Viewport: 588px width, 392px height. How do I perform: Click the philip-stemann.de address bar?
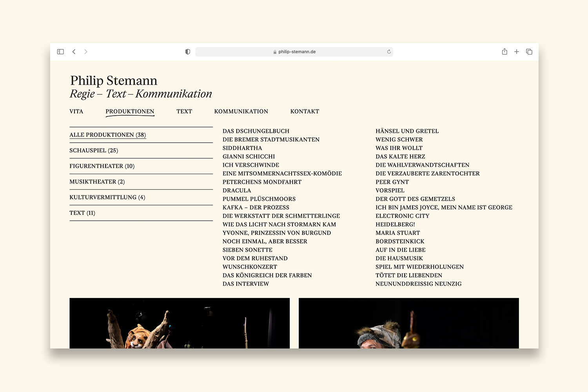point(294,52)
